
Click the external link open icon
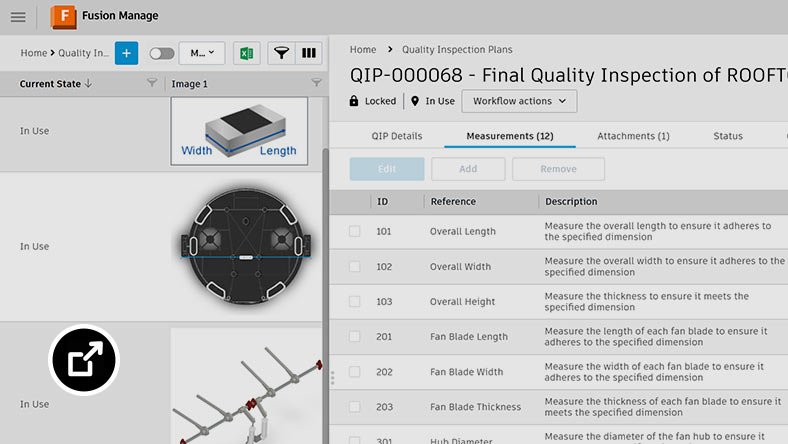pyautogui.click(x=83, y=359)
